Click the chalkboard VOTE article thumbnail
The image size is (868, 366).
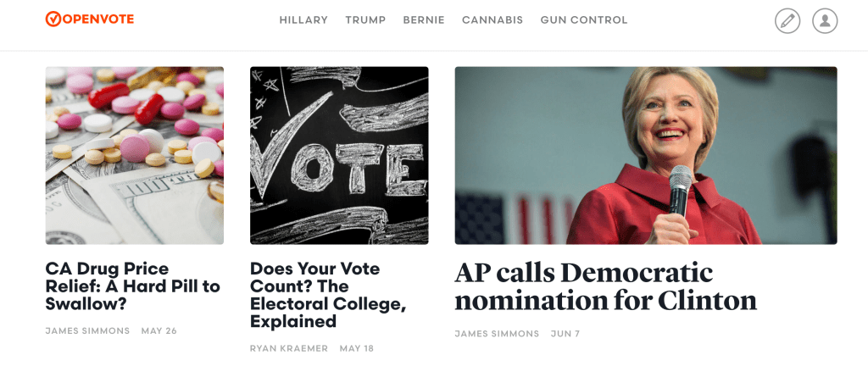point(339,156)
